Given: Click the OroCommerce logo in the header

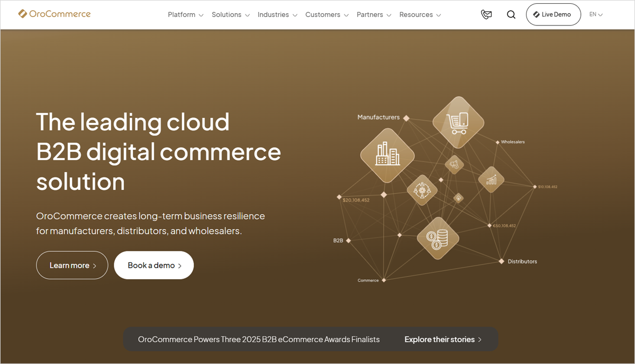Looking at the screenshot, I should [x=55, y=14].
